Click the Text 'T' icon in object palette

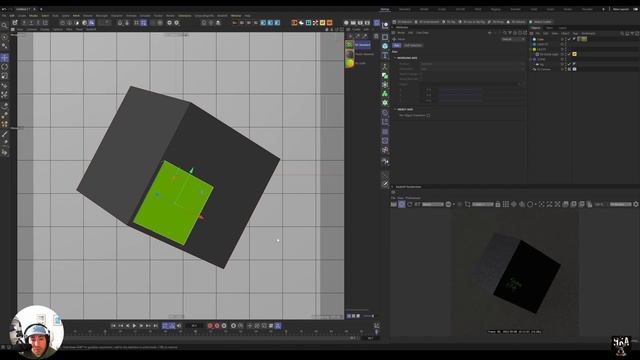385,55
